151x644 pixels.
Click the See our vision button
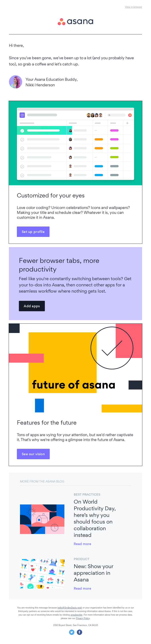[x=33, y=454]
